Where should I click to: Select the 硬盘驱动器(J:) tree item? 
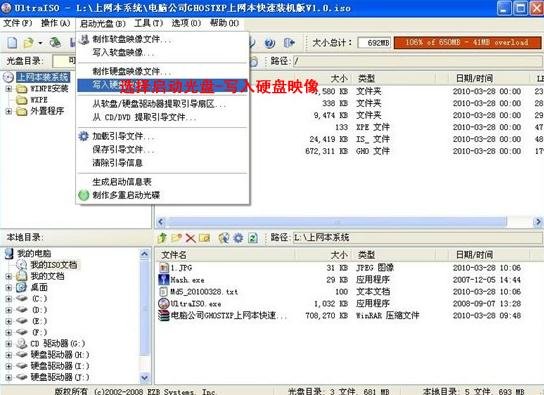point(60,377)
